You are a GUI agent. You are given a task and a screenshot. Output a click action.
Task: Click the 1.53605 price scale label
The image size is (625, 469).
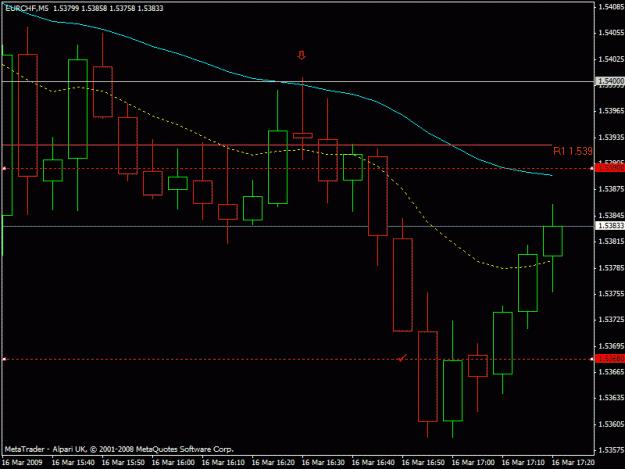[x=611, y=424]
